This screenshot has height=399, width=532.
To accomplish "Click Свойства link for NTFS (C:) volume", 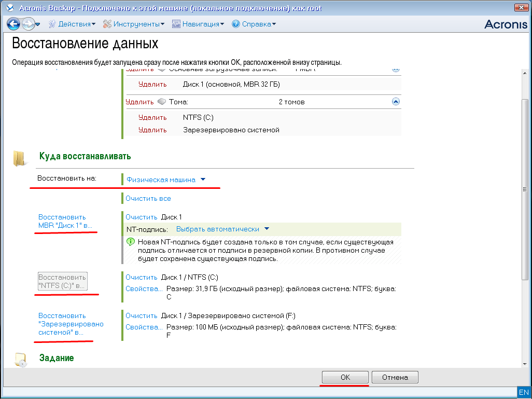I will tap(144, 288).
